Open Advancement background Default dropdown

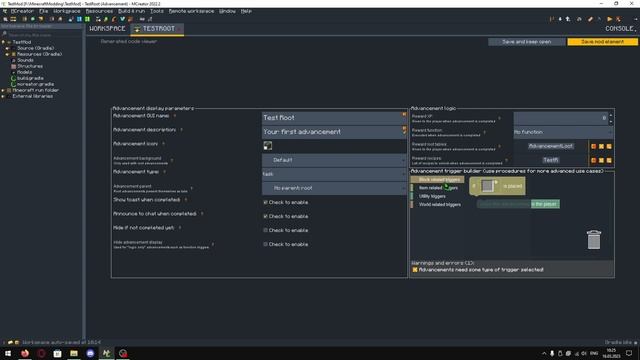(334, 160)
